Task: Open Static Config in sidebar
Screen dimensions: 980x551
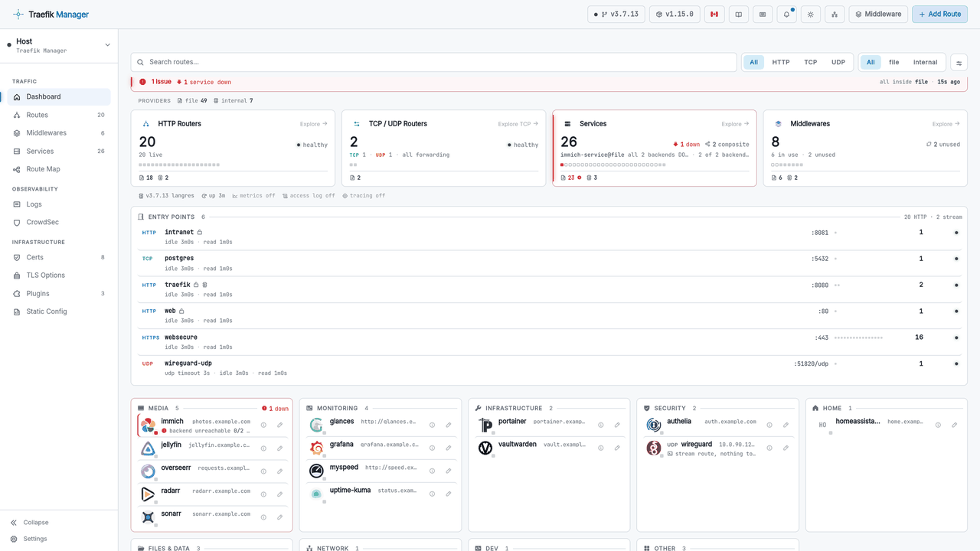Action: point(59,311)
